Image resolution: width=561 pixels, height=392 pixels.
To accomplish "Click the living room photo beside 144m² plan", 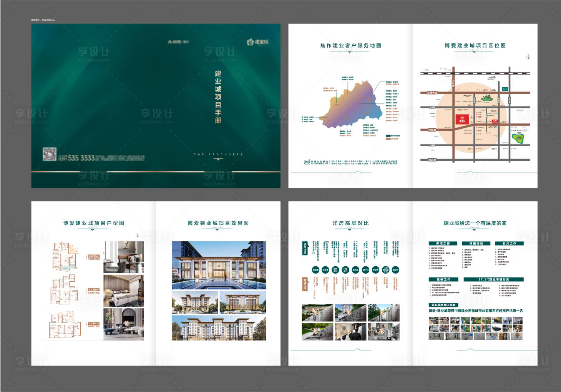I will pos(123,324).
